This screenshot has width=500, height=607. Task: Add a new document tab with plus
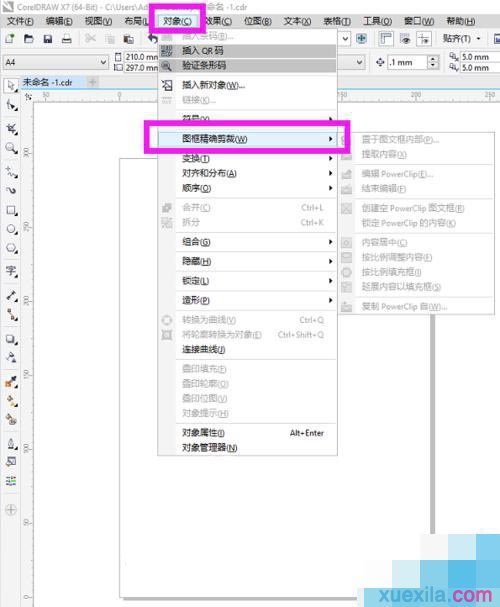click(x=92, y=82)
